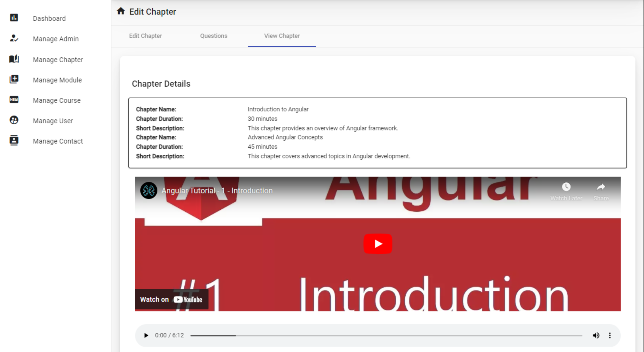Open the Questions tab
Screen dimensions: 644x352
(x=213, y=36)
